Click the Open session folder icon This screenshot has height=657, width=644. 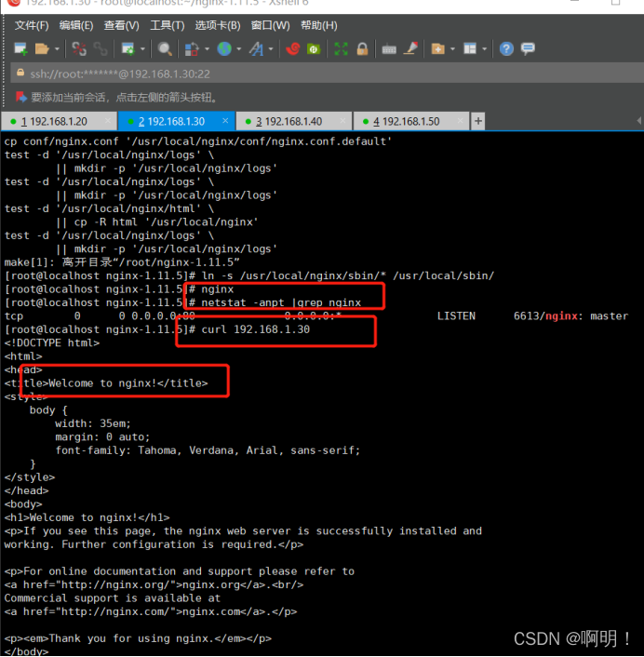point(42,49)
